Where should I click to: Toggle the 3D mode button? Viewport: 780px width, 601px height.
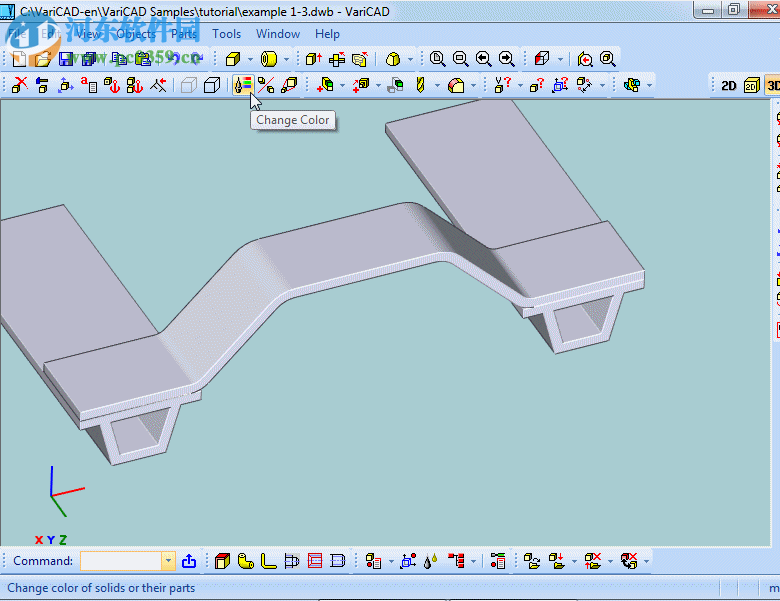773,85
